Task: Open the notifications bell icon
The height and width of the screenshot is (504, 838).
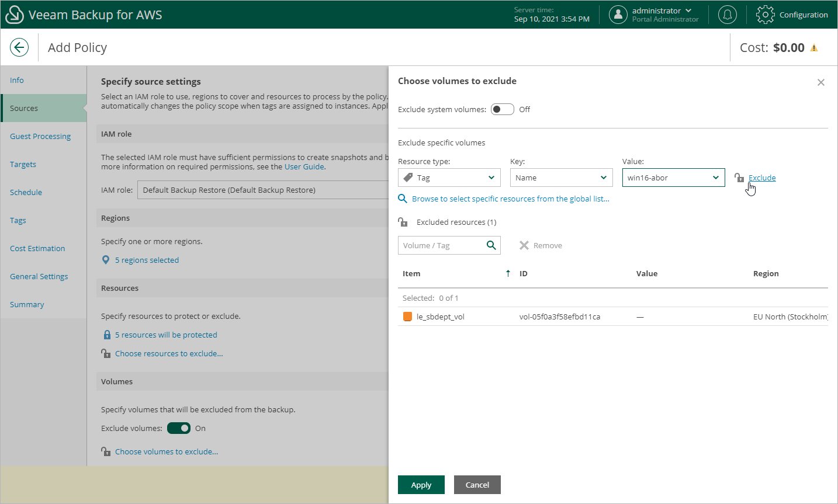Action: pos(728,15)
